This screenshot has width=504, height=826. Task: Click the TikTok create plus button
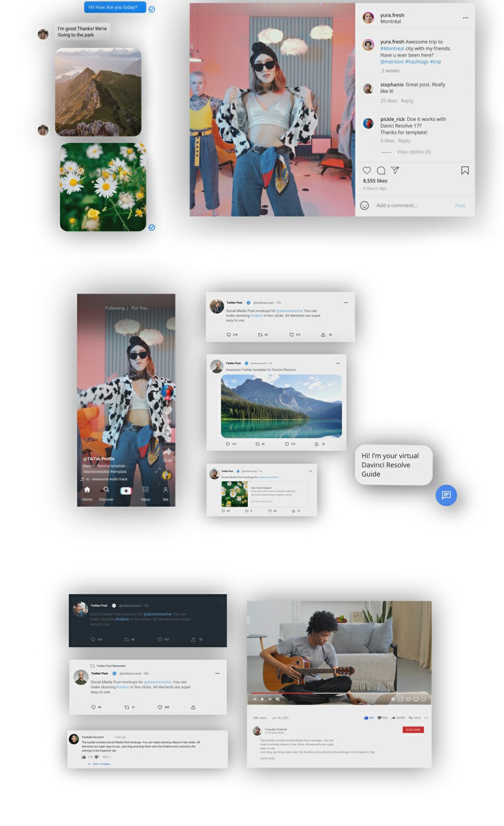(x=126, y=491)
